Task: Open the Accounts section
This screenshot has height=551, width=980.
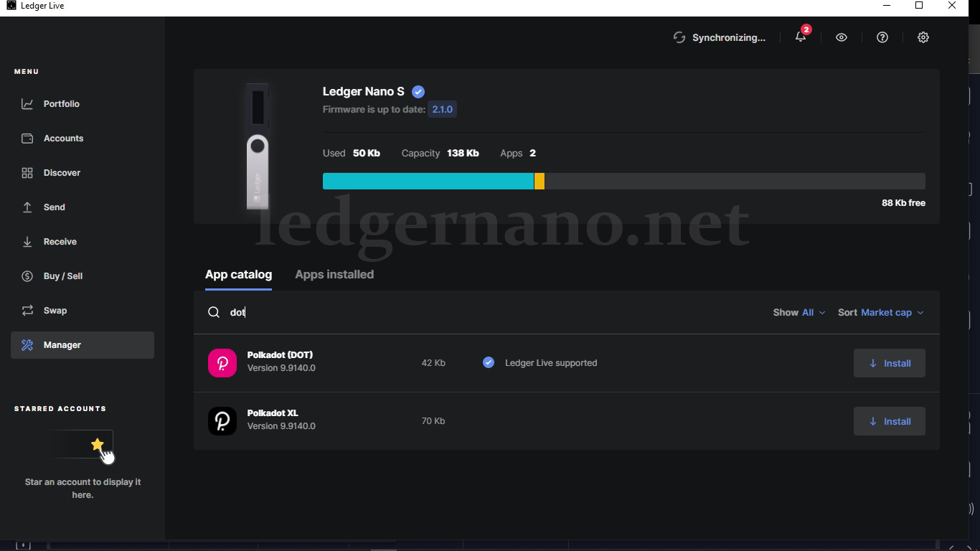Action: (83, 138)
